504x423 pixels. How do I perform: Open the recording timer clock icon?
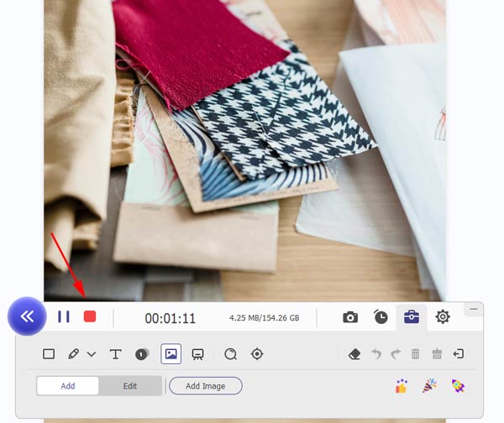pyautogui.click(x=381, y=317)
